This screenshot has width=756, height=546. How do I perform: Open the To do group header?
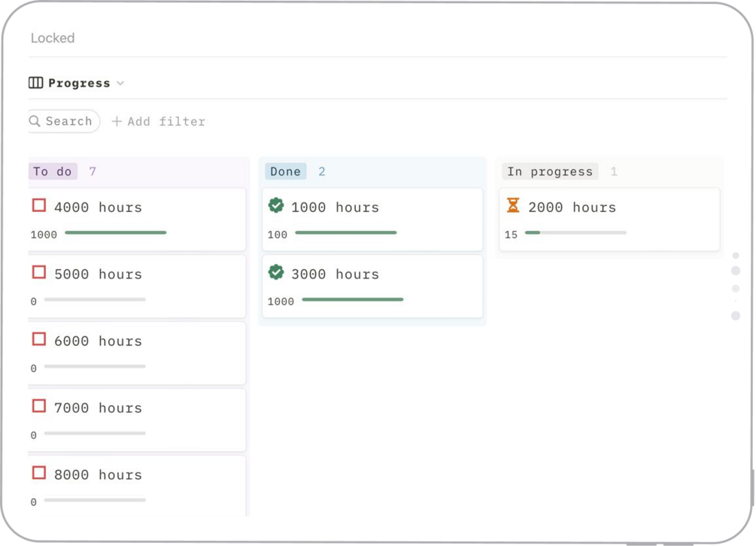[53, 171]
